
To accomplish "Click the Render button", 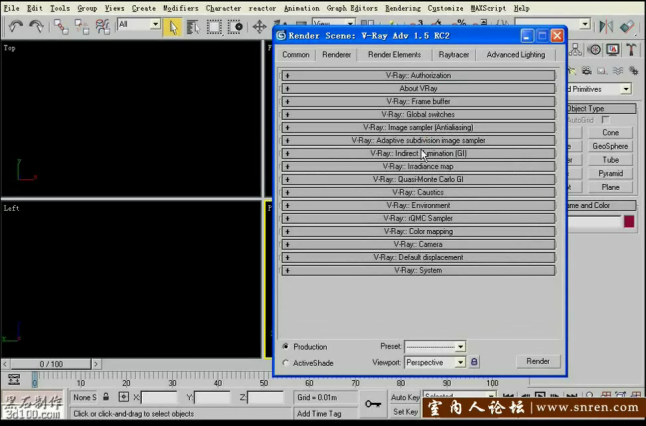I will pos(538,361).
